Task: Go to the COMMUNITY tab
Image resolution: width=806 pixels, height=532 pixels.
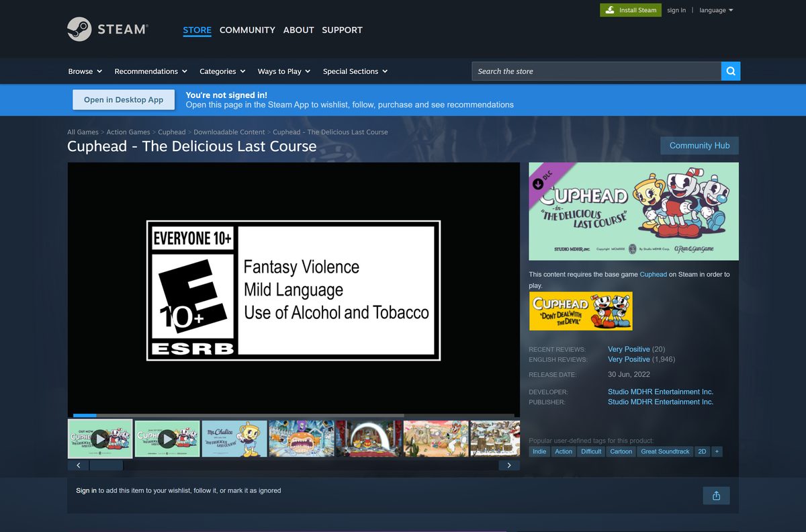Action: (x=247, y=30)
